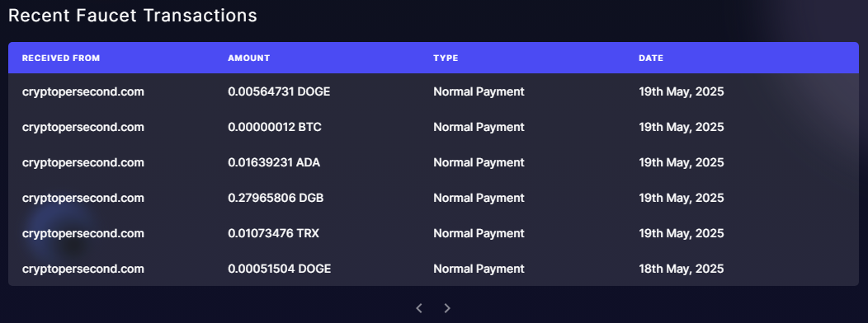
Task: Select the 0.00000012 BTC amount
Action: tap(275, 127)
